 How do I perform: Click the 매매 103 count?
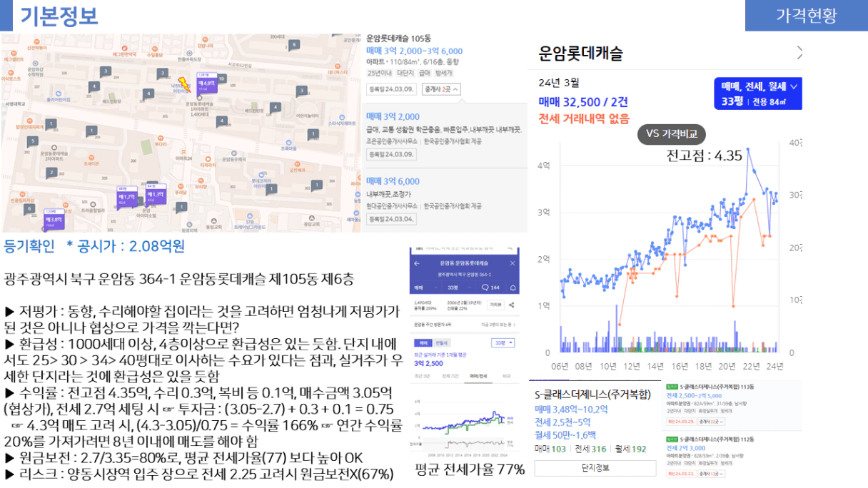[x=550, y=449]
